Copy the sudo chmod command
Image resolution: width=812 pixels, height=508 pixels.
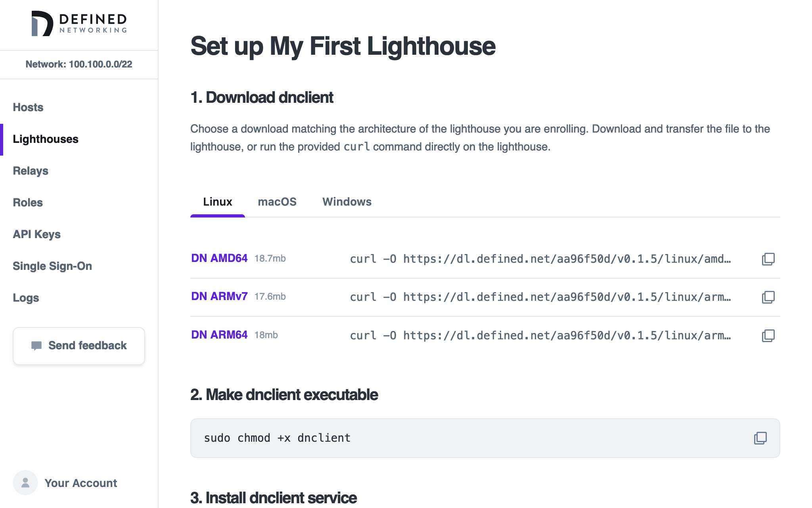(760, 438)
